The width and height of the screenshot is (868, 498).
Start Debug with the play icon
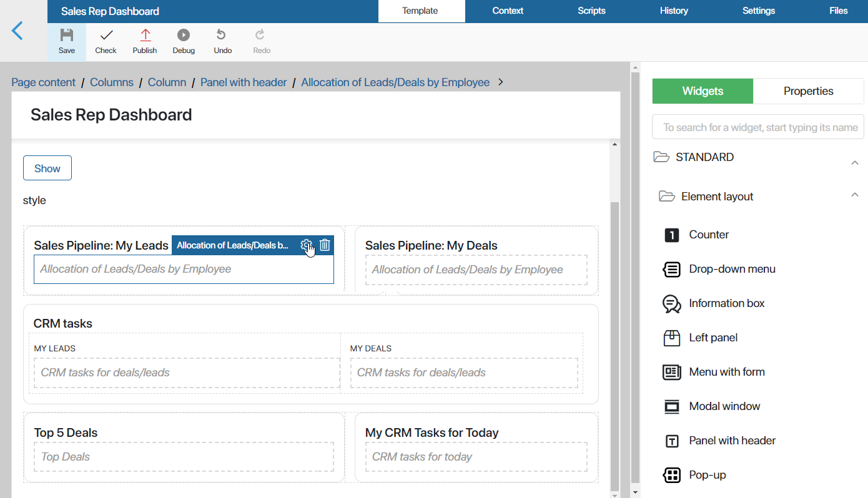point(184,35)
